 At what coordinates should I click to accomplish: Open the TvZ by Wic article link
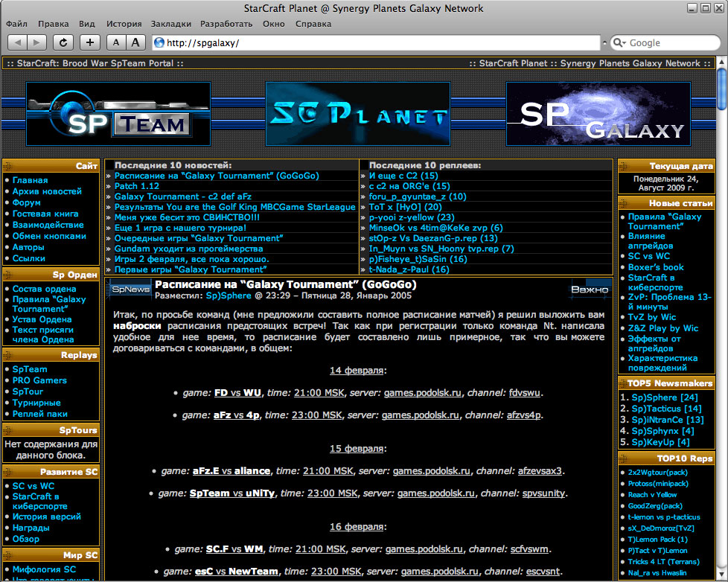(652, 317)
